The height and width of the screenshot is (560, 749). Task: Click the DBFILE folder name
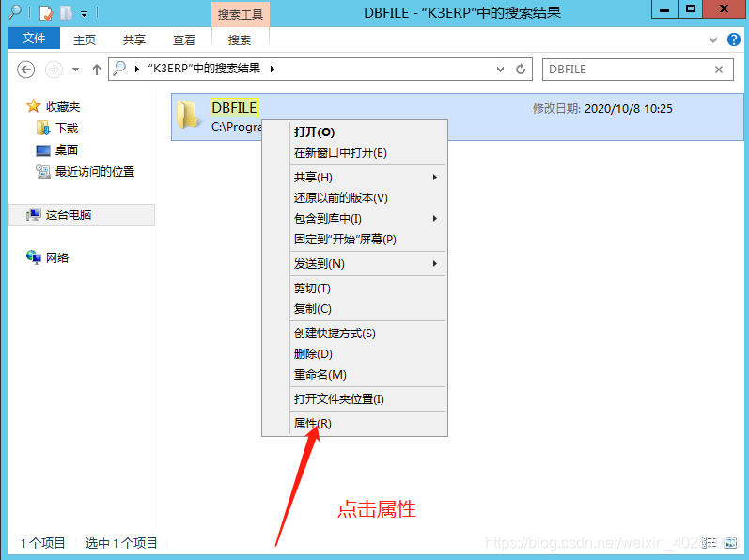234,108
